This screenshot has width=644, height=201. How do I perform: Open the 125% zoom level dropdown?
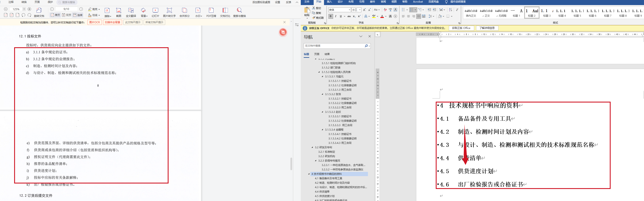tap(24, 9)
